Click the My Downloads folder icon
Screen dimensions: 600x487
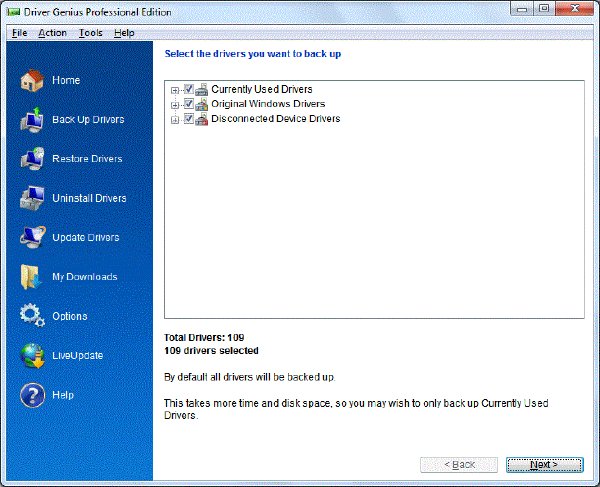(31, 277)
